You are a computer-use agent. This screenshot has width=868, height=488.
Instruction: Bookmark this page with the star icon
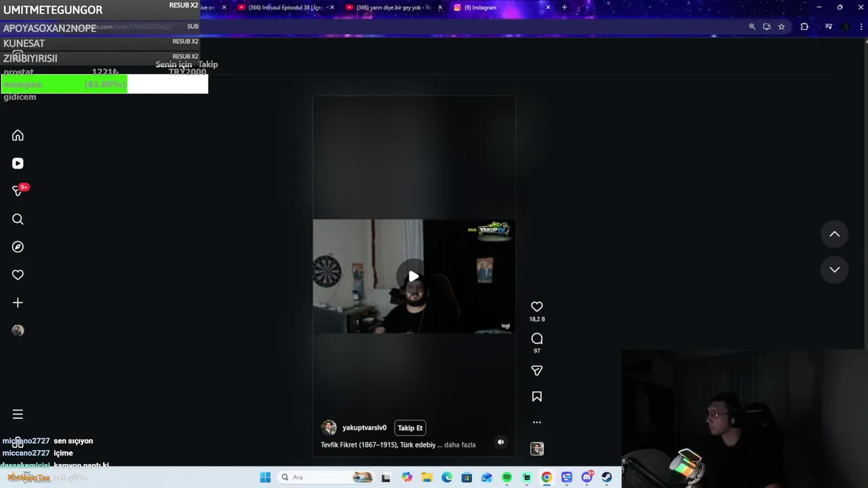coord(781,26)
